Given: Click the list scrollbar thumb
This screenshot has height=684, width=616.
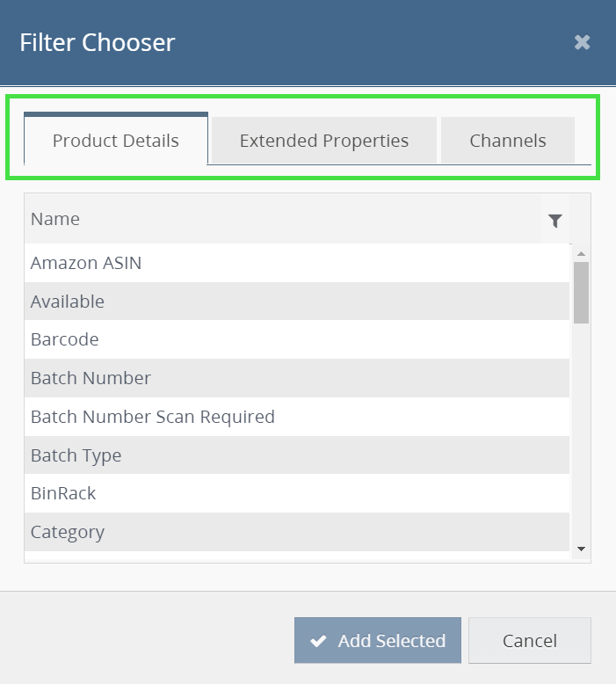Looking at the screenshot, I should (x=581, y=293).
